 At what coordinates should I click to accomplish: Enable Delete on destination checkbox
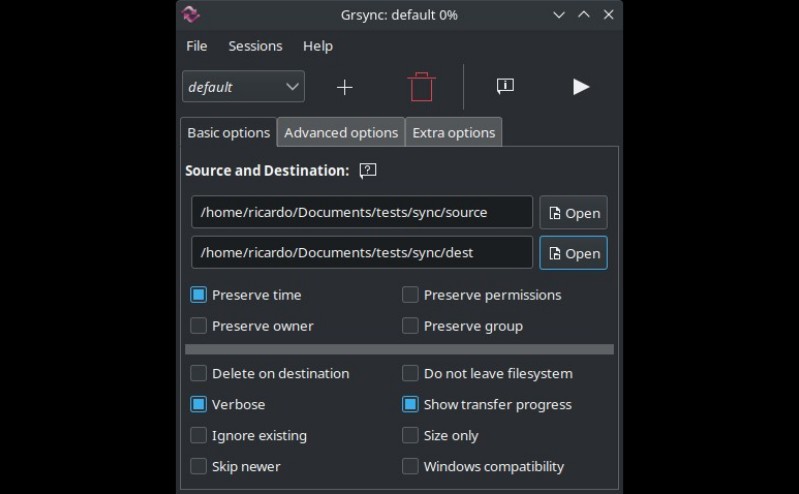[198, 373]
